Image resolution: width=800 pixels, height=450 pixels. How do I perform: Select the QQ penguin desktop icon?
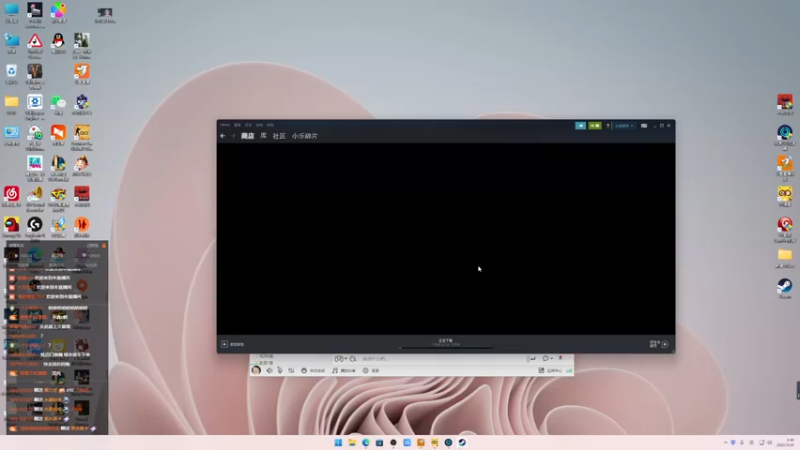58,44
